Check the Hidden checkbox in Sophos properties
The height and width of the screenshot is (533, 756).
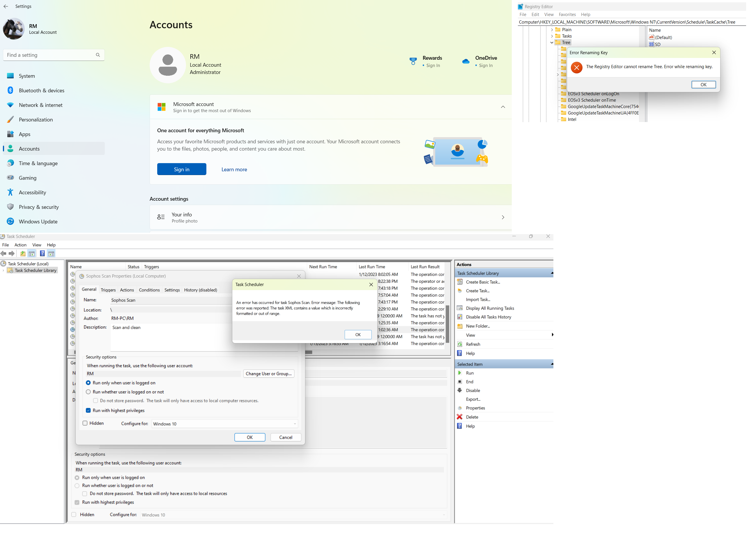85,423
